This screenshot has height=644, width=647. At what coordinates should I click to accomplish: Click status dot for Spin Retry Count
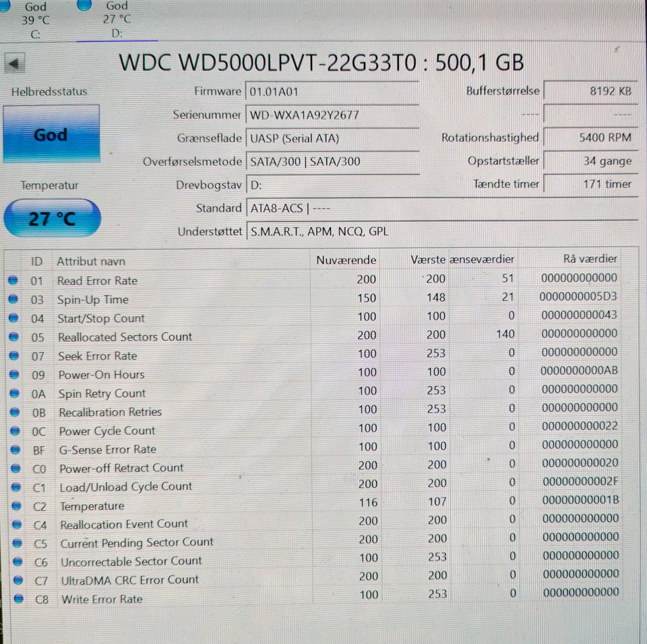(14, 393)
